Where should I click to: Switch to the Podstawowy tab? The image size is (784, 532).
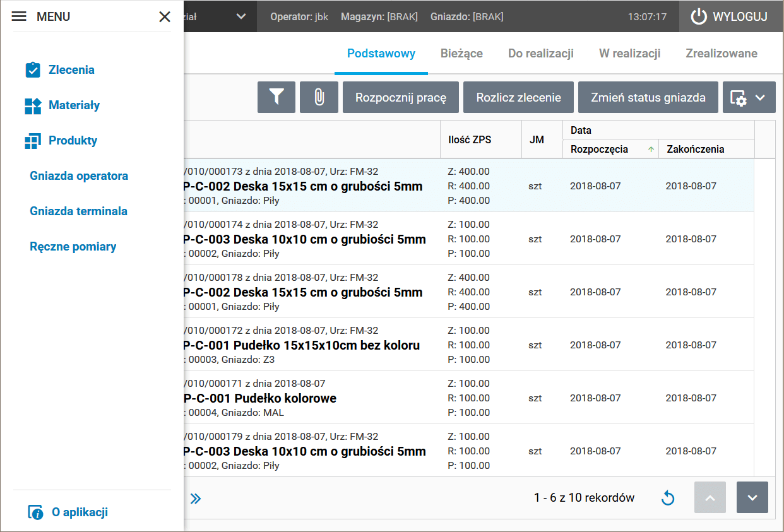[x=381, y=53]
